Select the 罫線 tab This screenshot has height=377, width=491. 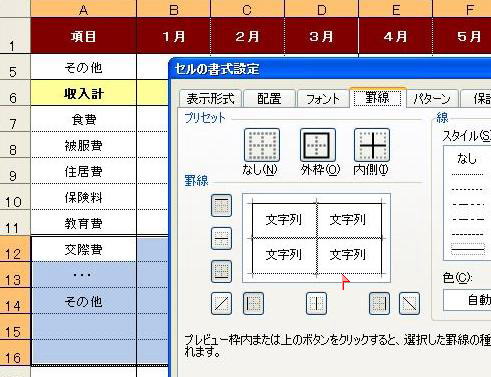point(378,98)
